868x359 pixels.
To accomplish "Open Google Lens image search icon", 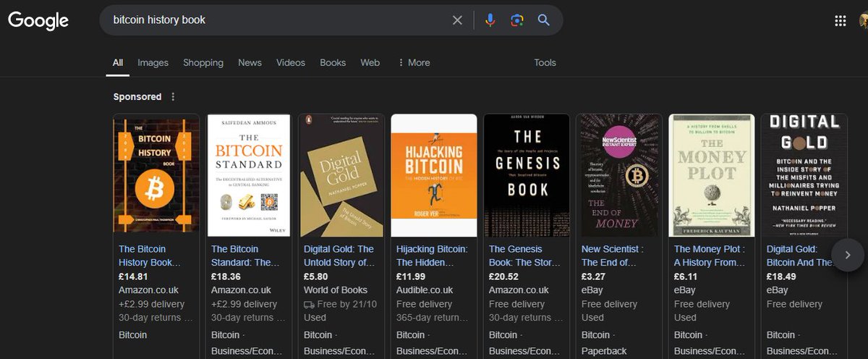I will pyautogui.click(x=516, y=20).
